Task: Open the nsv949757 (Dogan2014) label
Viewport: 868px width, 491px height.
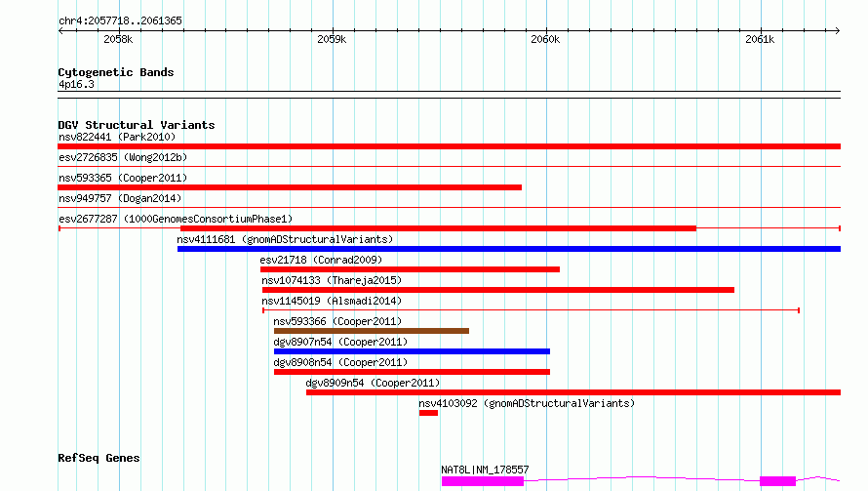Action: point(120,198)
